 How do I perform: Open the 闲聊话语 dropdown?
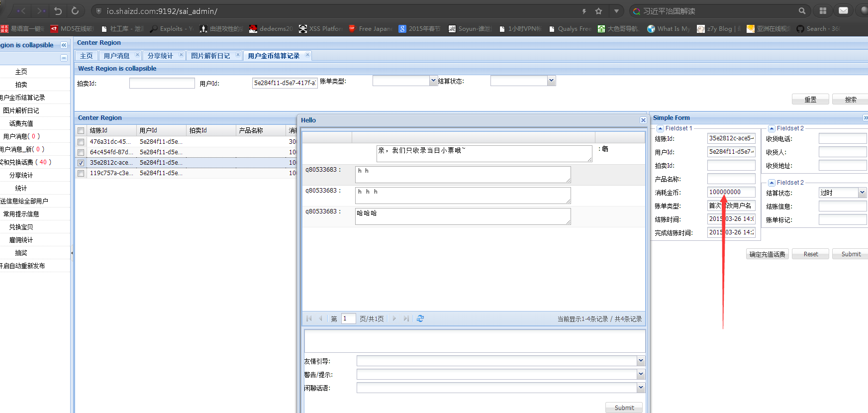641,388
